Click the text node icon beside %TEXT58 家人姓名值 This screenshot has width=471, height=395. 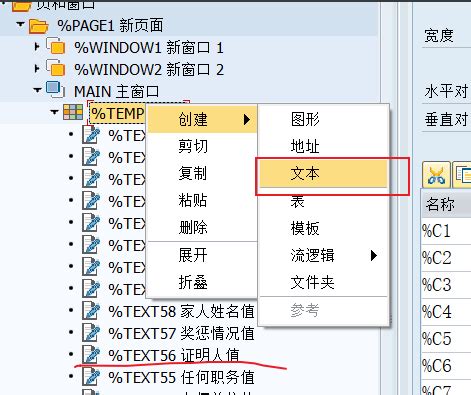click(91, 310)
